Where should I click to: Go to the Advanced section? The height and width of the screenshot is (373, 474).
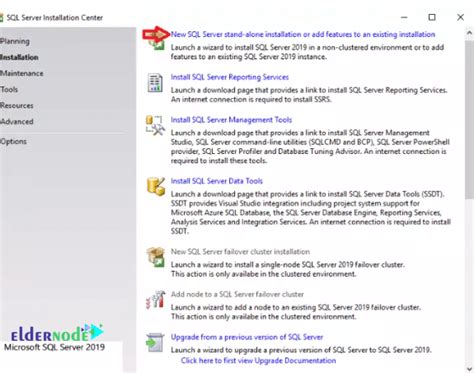tap(17, 122)
